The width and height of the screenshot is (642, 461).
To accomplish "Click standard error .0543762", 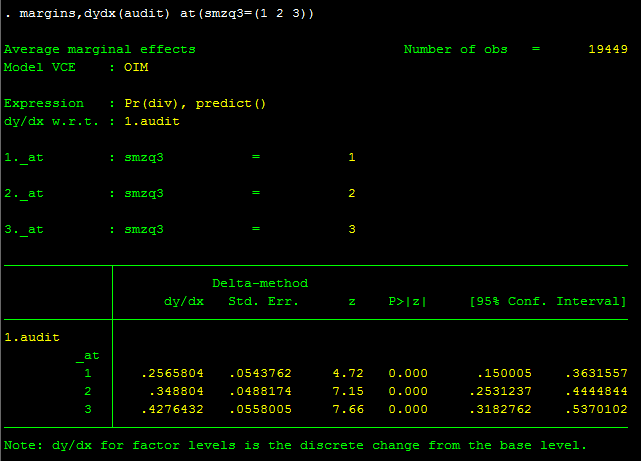I will coord(260,373).
